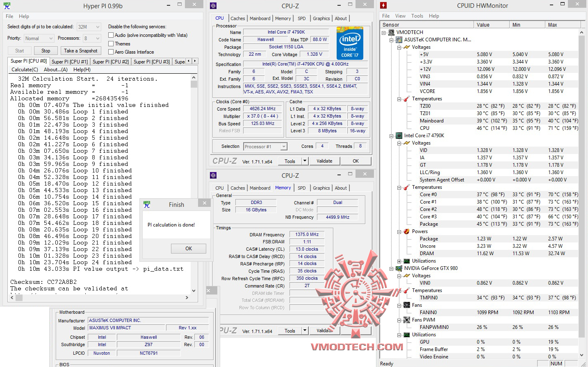Click the lower CPU-Z window title icon
Viewport: 588px width, 367px height.
pos(213,175)
